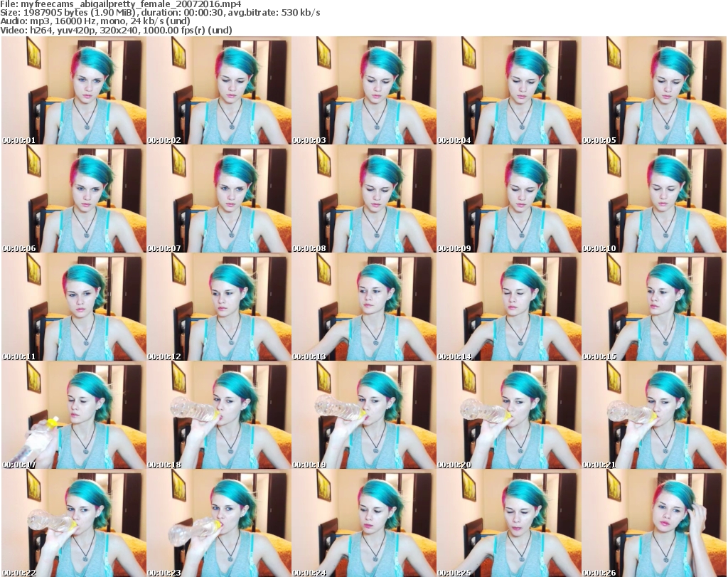The width and height of the screenshot is (728, 577).
Task: Select the 00:00:22 frame
Action: point(74,523)
